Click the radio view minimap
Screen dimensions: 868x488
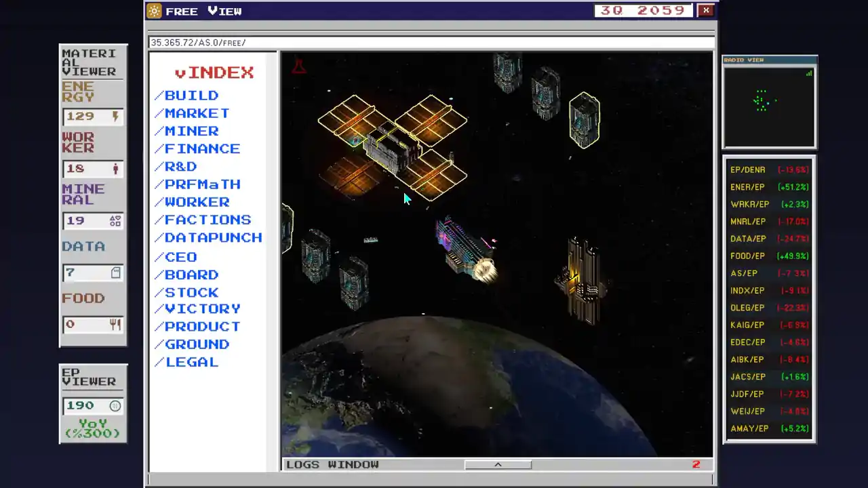(770, 106)
